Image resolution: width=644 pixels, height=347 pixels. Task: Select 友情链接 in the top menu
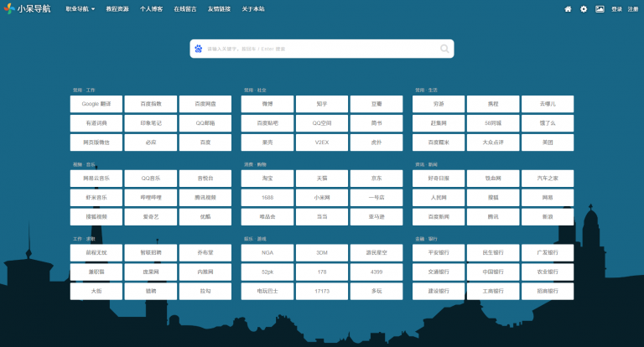pos(219,9)
